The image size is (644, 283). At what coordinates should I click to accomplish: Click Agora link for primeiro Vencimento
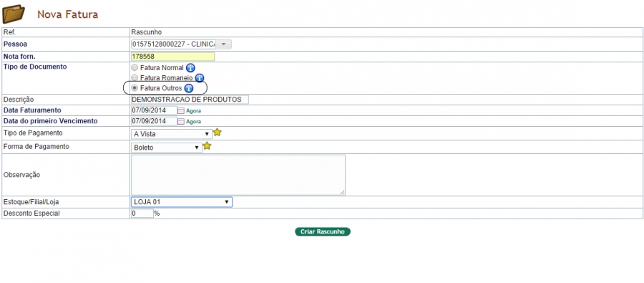coord(193,122)
